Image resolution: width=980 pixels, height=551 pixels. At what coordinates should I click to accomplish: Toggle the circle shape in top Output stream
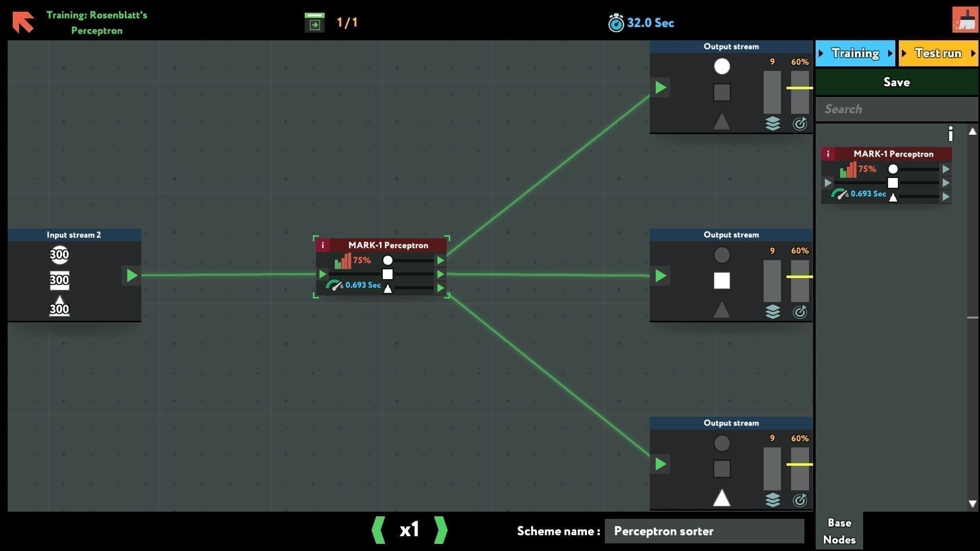click(x=722, y=66)
